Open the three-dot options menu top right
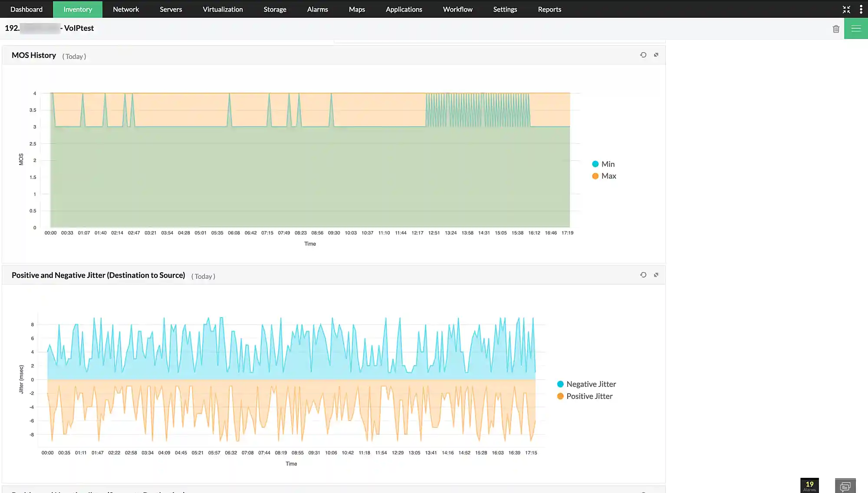Image resolution: width=868 pixels, height=493 pixels. coord(861,9)
